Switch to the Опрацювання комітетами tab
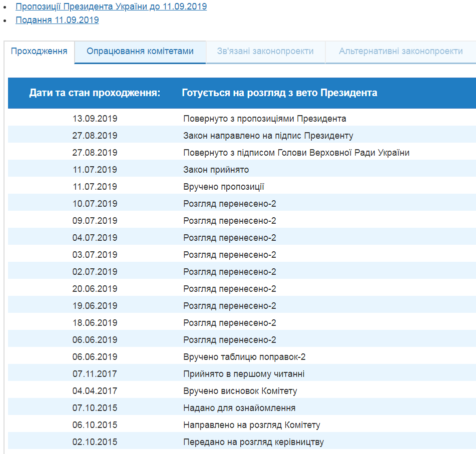This screenshot has width=476, height=454. (x=140, y=52)
